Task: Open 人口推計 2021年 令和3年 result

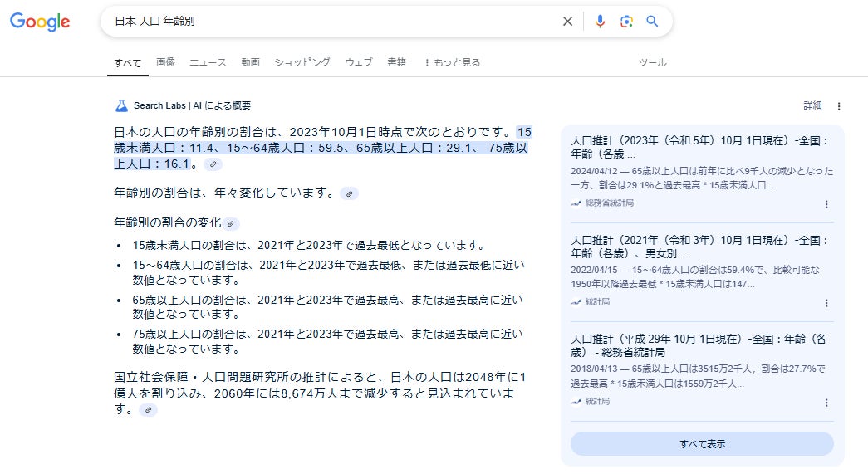Action: click(x=699, y=247)
